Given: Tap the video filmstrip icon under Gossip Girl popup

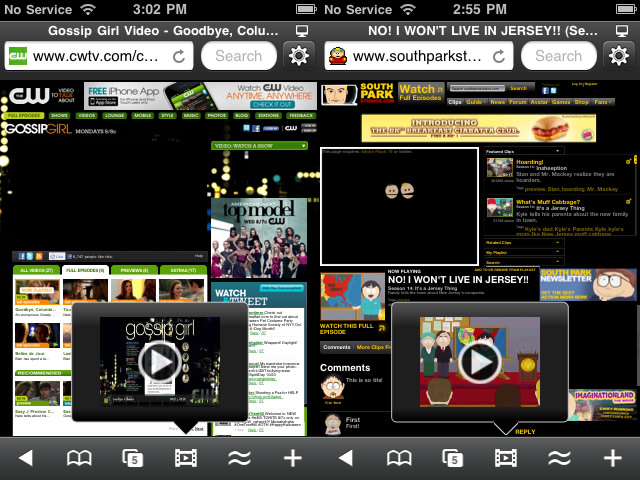Looking at the screenshot, I should click(186, 458).
